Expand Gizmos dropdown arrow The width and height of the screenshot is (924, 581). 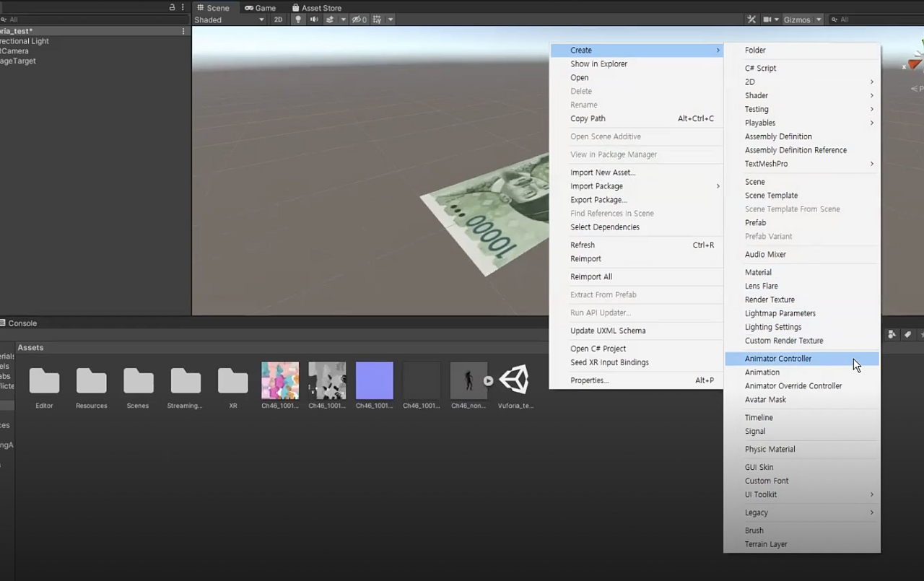click(x=819, y=19)
